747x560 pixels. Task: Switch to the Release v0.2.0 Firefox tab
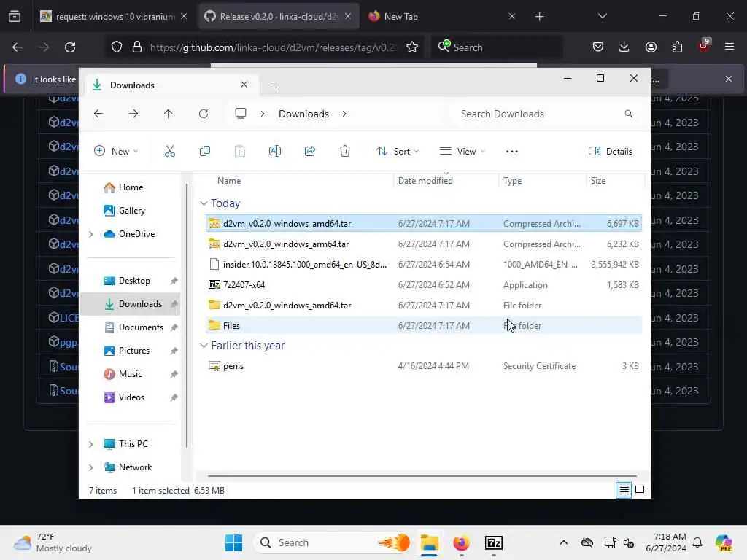(x=278, y=16)
